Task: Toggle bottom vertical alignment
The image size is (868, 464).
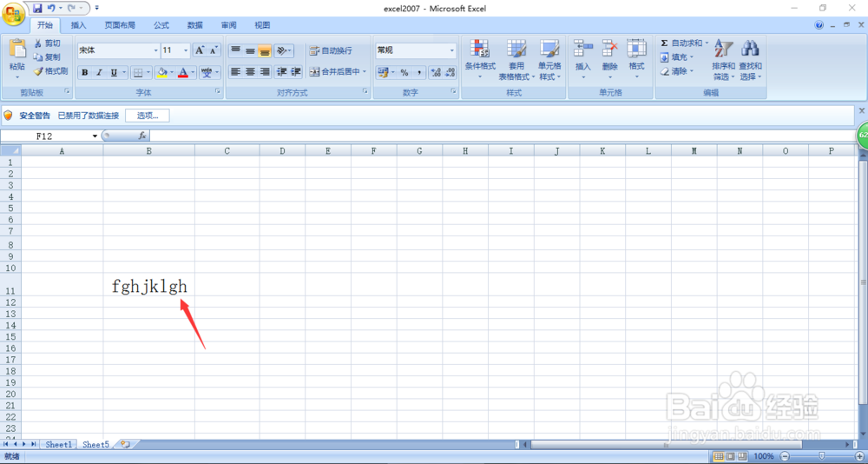Action: click(x=265, y=50)
